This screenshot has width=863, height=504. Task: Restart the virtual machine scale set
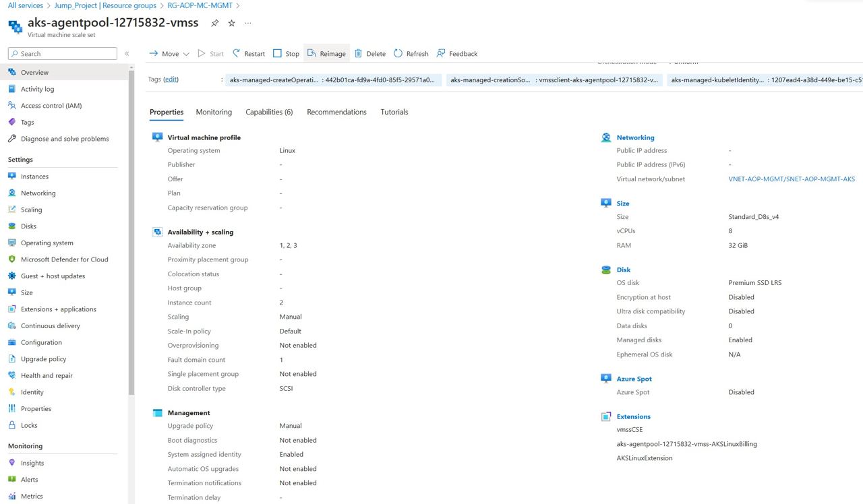pos(249,54)
